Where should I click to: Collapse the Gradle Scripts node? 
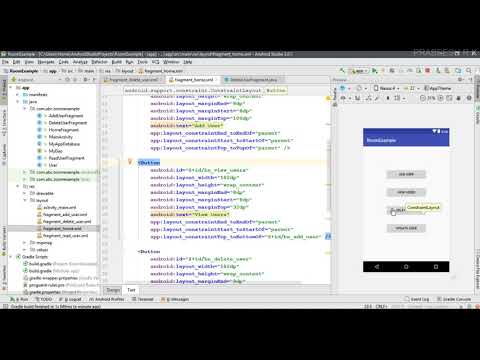(11, 257)
